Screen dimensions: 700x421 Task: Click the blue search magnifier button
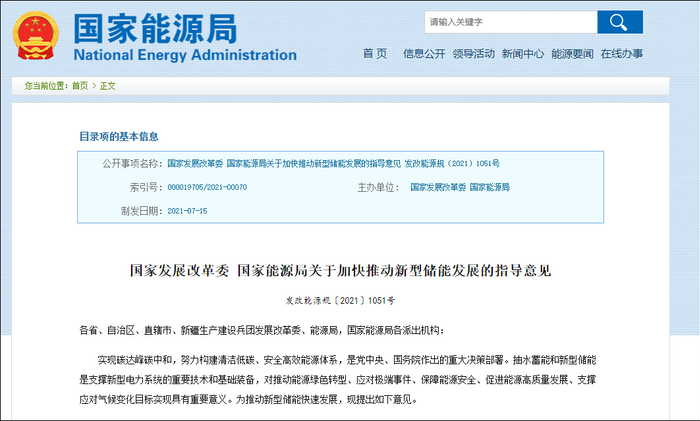620,22
